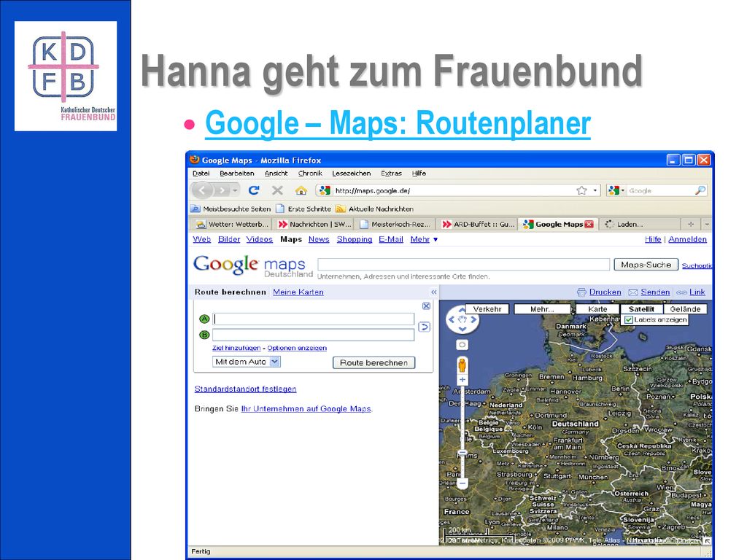Click the Maps-Suche button
This screenshot has width=747, height=560.
click(x=646, y=265)
